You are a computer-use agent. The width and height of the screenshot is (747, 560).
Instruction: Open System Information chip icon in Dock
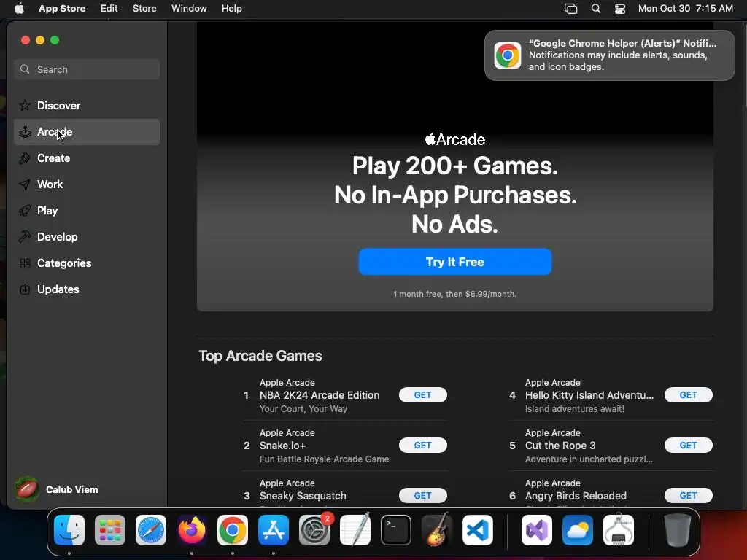(x=619, y=530)
